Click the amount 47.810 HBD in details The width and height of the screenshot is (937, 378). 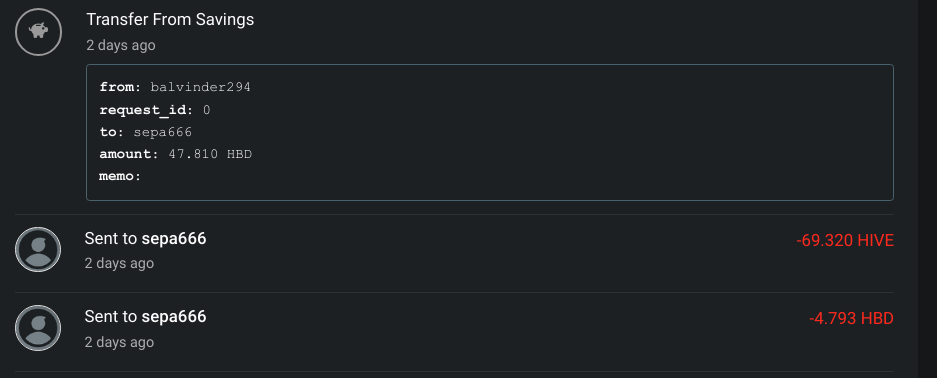[210, 154]
